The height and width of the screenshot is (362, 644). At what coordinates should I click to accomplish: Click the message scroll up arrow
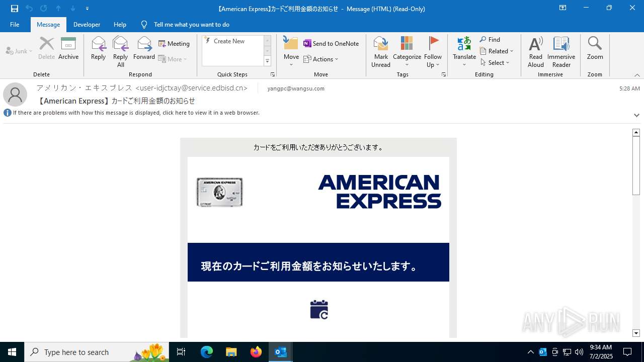636,132
